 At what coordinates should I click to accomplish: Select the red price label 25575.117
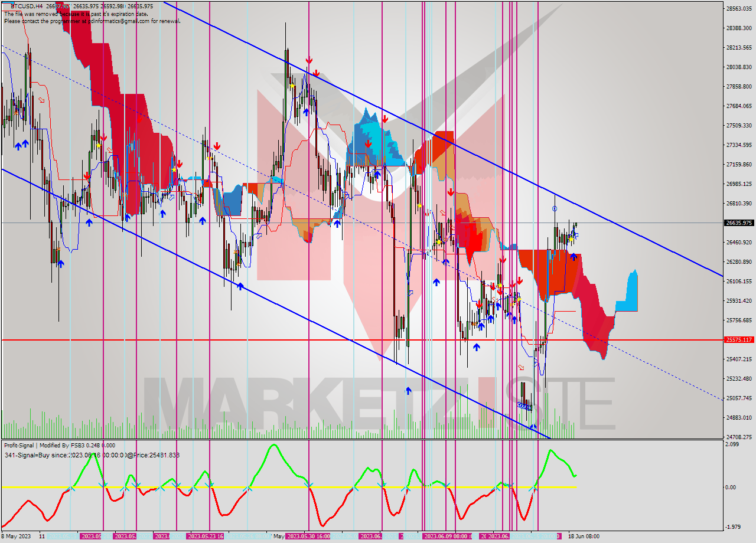(x=739, y=340)
